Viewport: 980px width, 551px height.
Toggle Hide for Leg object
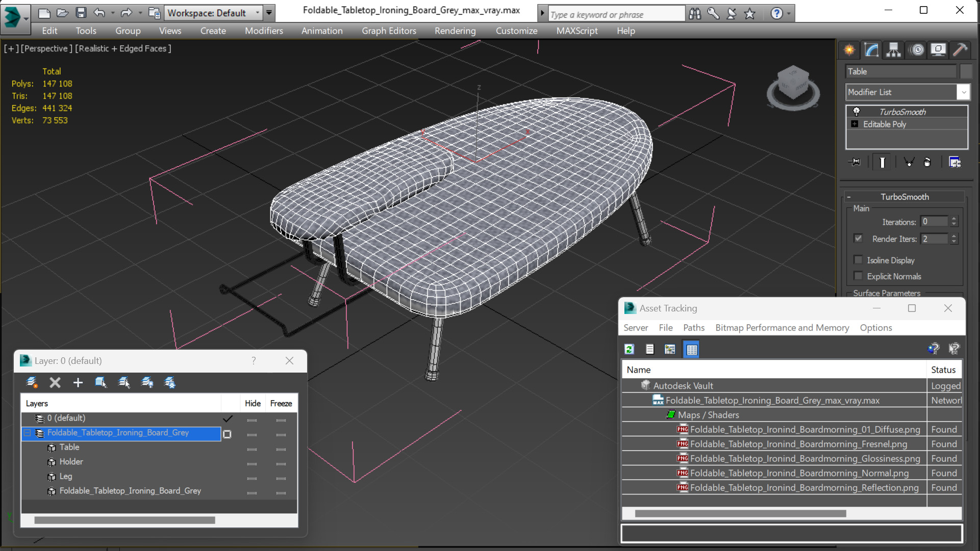[252, 478]
